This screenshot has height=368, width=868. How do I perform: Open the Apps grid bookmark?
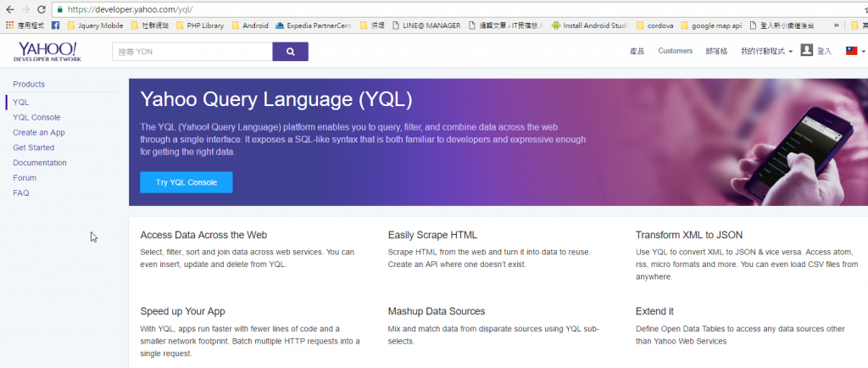click(25, 25)
